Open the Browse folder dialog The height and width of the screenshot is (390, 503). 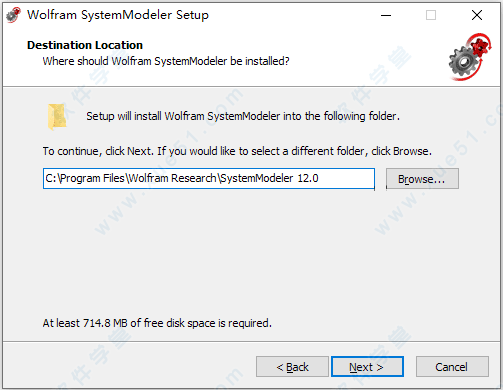pyautogui.click(x=422, y=179)
